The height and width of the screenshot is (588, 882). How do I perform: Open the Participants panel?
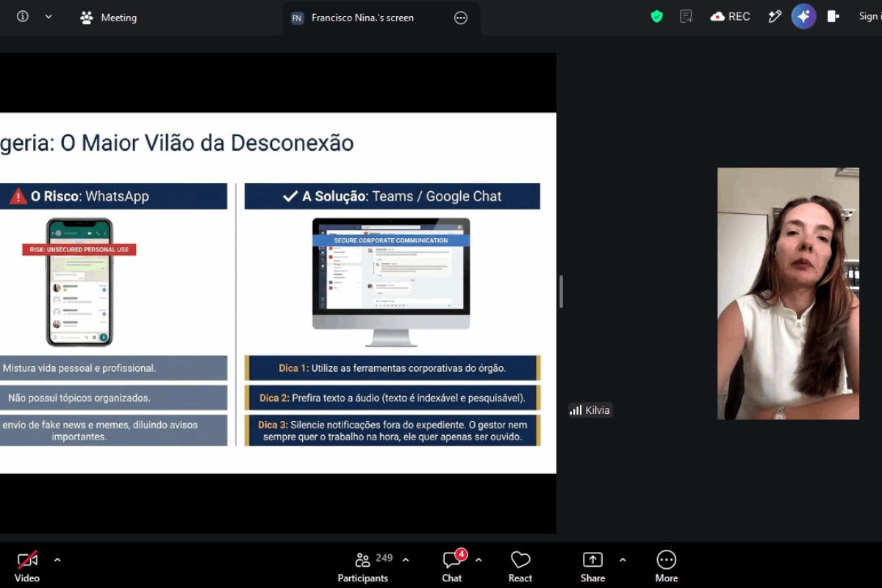coord(363,567)
